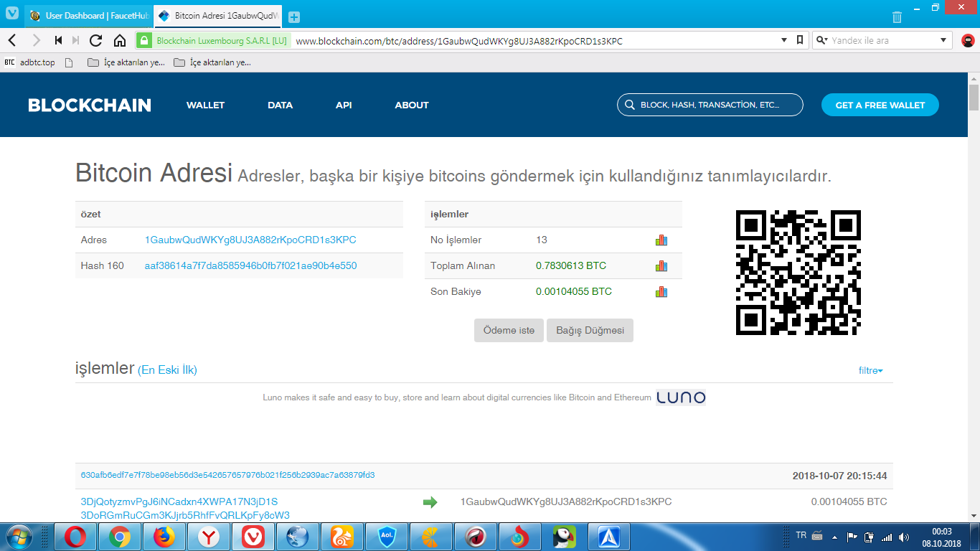Launch Firefox from the taskbar
This screenshot has width=980, height=551.
[x=164, y=537]
